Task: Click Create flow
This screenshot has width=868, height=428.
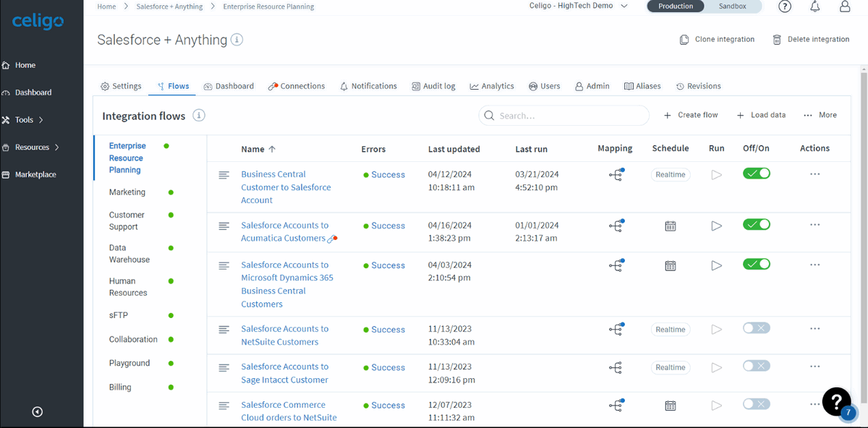Action: [691, 115]
